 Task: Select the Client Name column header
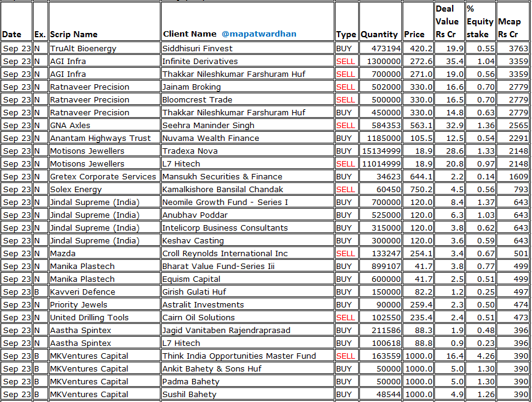190,34
